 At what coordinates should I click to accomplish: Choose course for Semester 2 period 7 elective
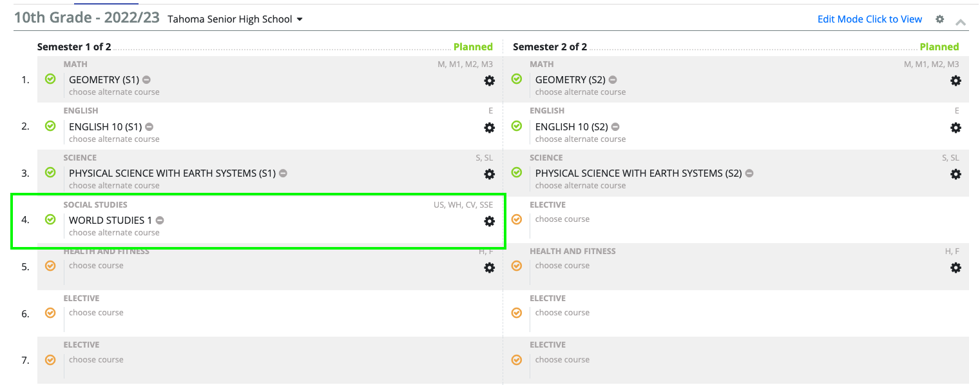pyautogui.click(x=562, y=360)
